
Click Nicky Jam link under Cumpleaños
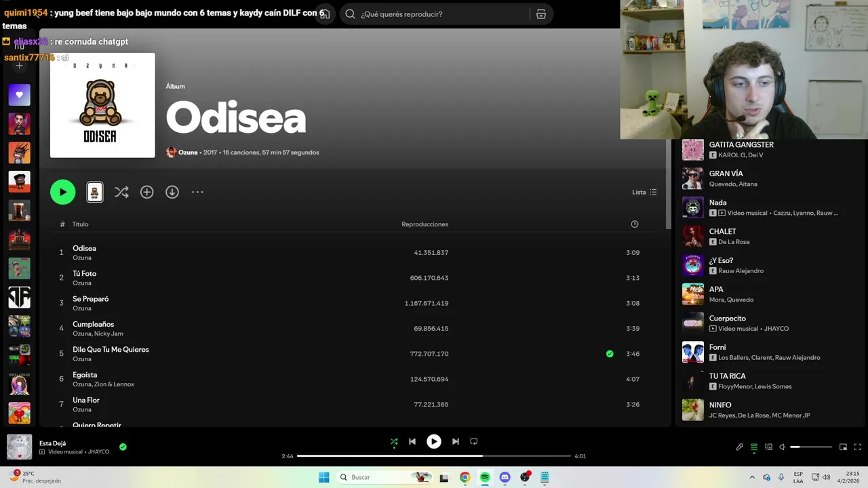click(x=108, y=333)
